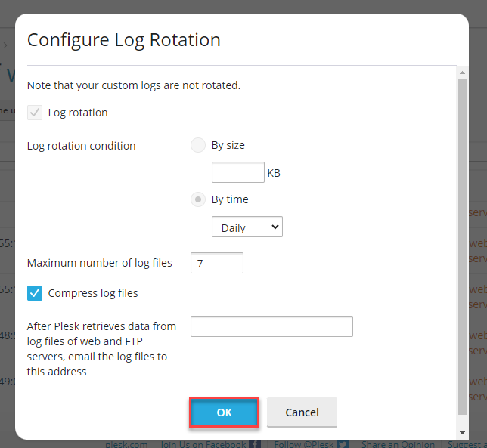Screen dimensions: 487x448
Task: Focus the Maximum number of log files field
Action: (x=217, y=263)
